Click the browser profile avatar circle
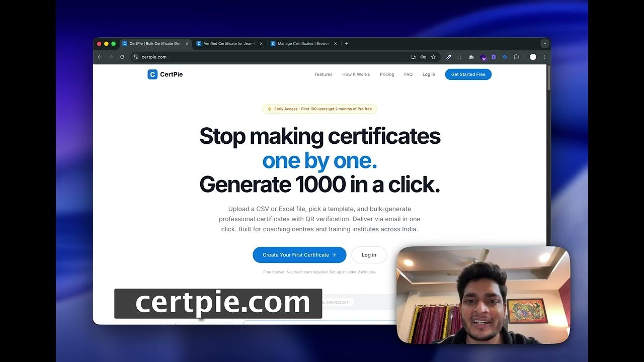Viewport: 644px width, 362px height. pyautogui.click(x=533, y=57)
